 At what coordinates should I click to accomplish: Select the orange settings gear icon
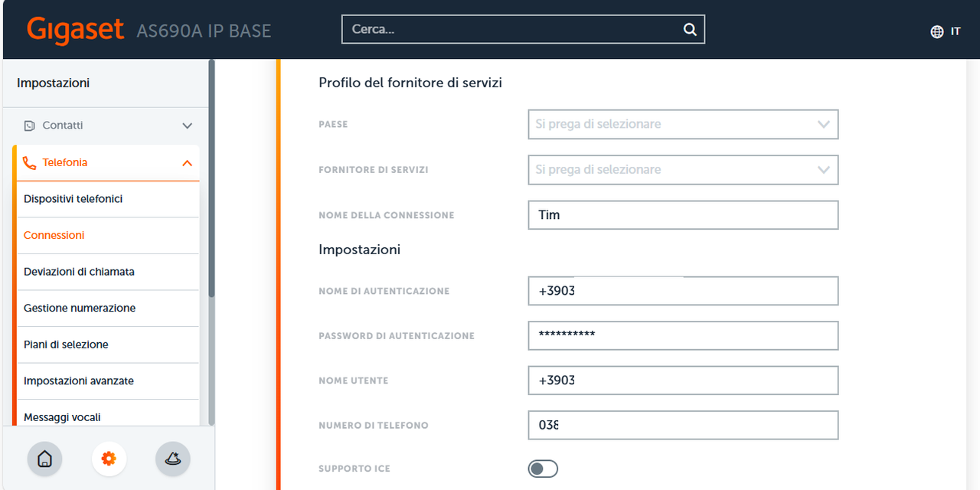[x=109, y=459]
